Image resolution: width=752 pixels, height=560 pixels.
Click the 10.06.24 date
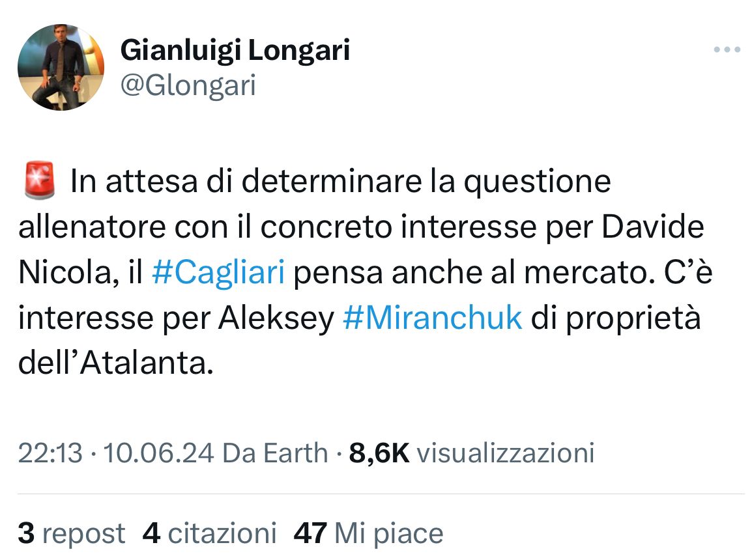tap(158, 453)
